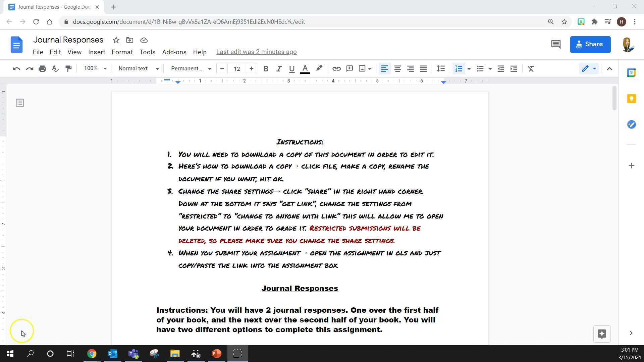The image size is (644, 362).
Task: Open Microsoft Teams from the taskbar
Action: coord(133,353)
